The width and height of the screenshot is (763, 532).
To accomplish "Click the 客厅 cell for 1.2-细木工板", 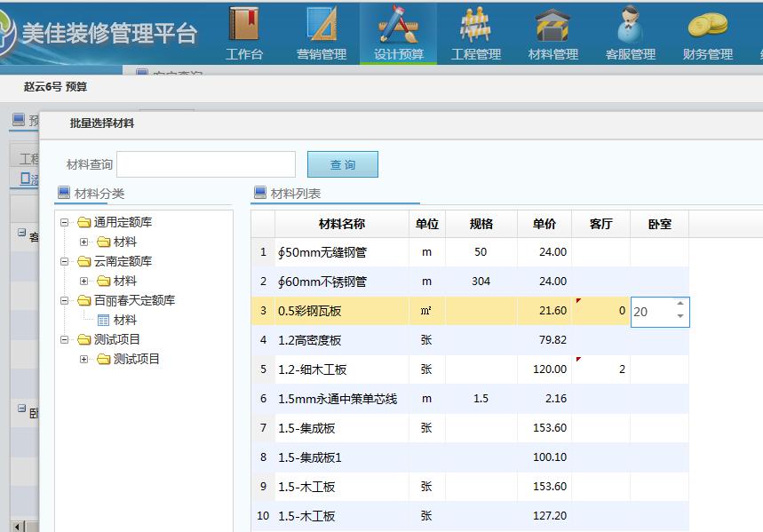I will click(600, 369).
